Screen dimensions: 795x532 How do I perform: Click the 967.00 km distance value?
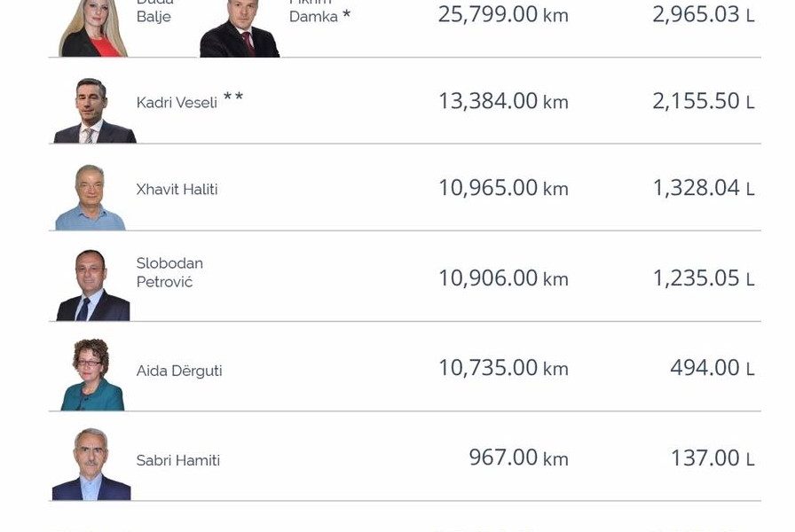pos(518,458)
